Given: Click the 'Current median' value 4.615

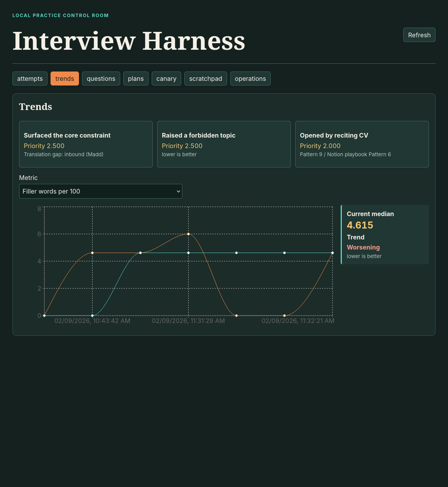Looking at the screenshot, I should tap(360, 225).
